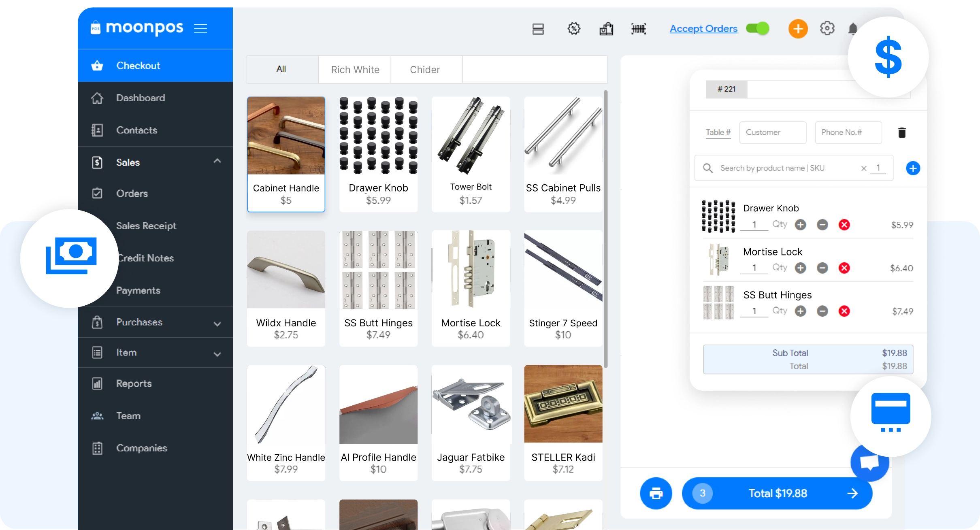Remove Mortise Lock with red X
This screenshot has width=980, height=530.
click(x=844, y=268)
